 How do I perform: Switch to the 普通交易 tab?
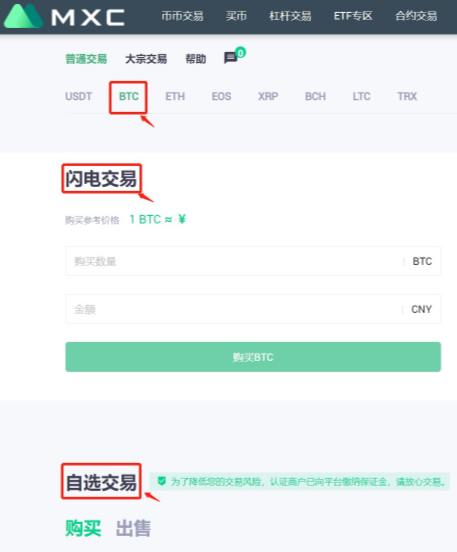coord(86,59)
